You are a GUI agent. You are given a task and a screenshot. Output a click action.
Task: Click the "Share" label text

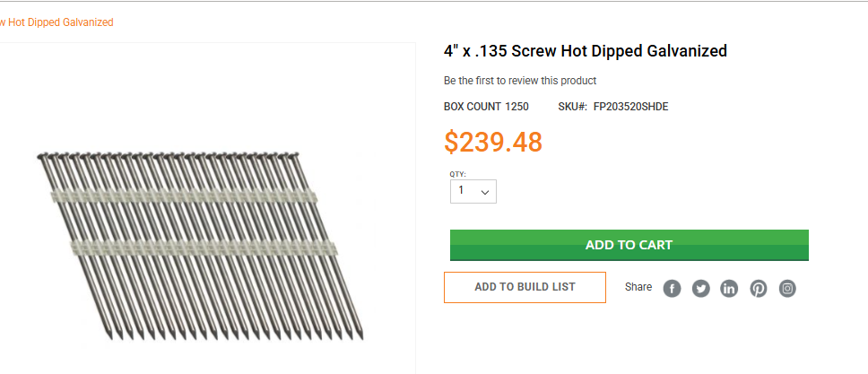[x=638, y=287]
